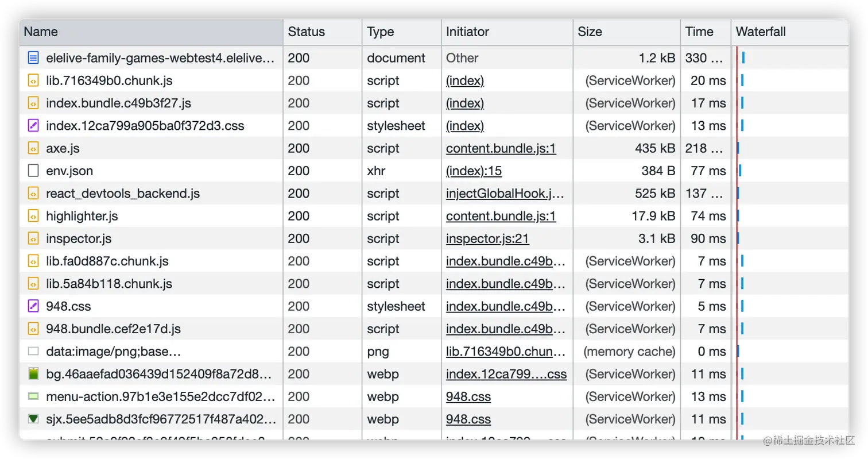Open the injectGlobalHook initiator link
The width and height of the screenshot is (868, 459).
(505, 194)
